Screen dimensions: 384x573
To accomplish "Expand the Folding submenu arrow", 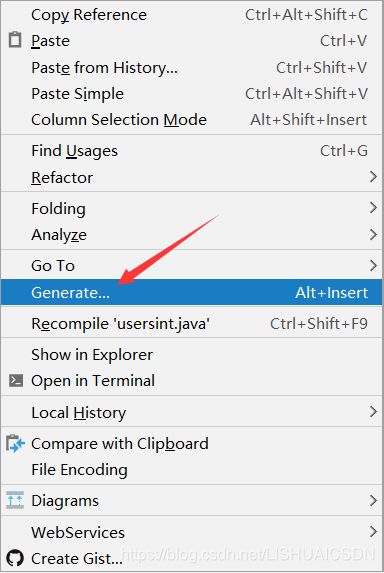I will 373,208.
